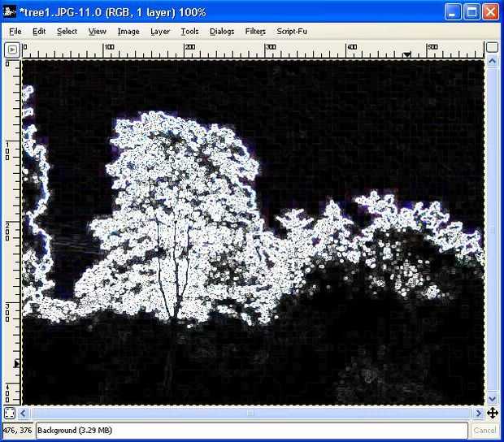Viewport: 504px width, 442px height.
Task: Open the Dialogs menu
Action: (x=222, y=32)
